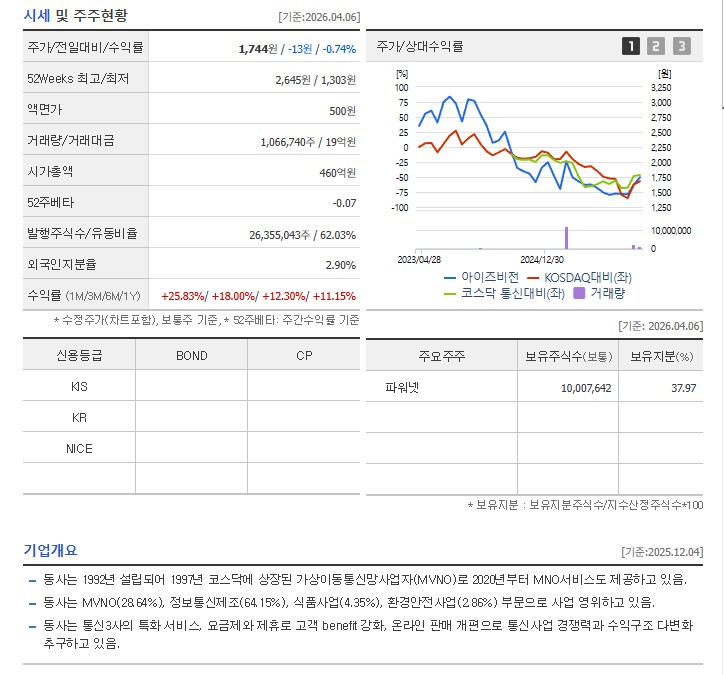Select the 500원 face value
This screenshot has width=724, height=675.
(x=342, y=111)
